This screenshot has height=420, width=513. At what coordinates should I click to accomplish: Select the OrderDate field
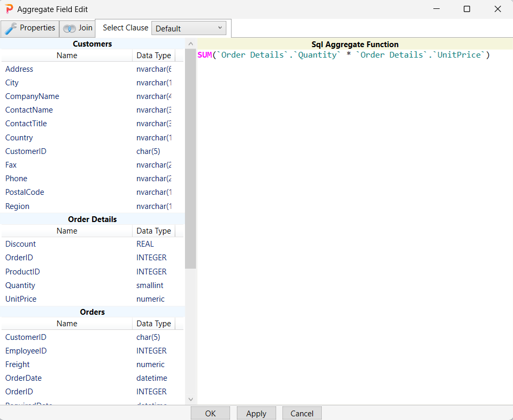pos(23,378)
